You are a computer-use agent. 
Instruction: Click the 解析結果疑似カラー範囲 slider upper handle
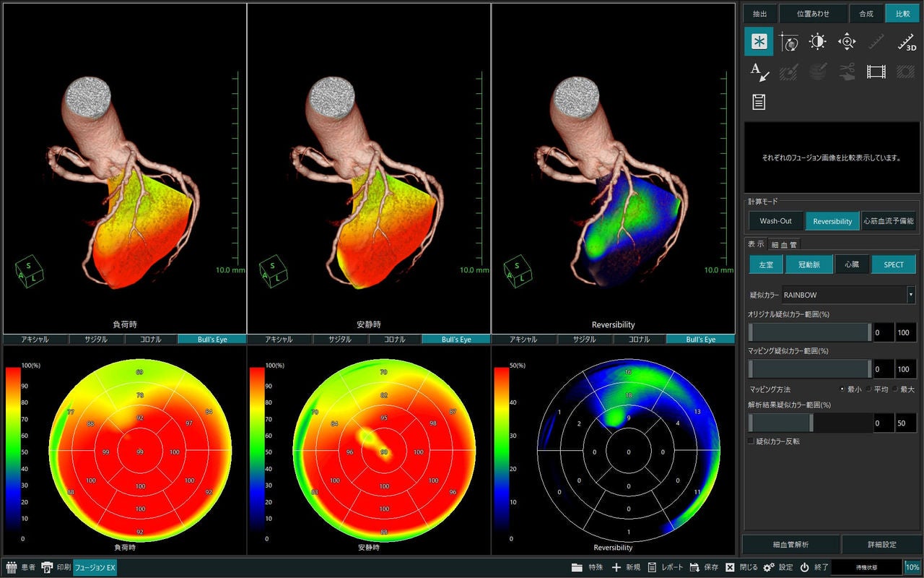click(x=811, y=423)
